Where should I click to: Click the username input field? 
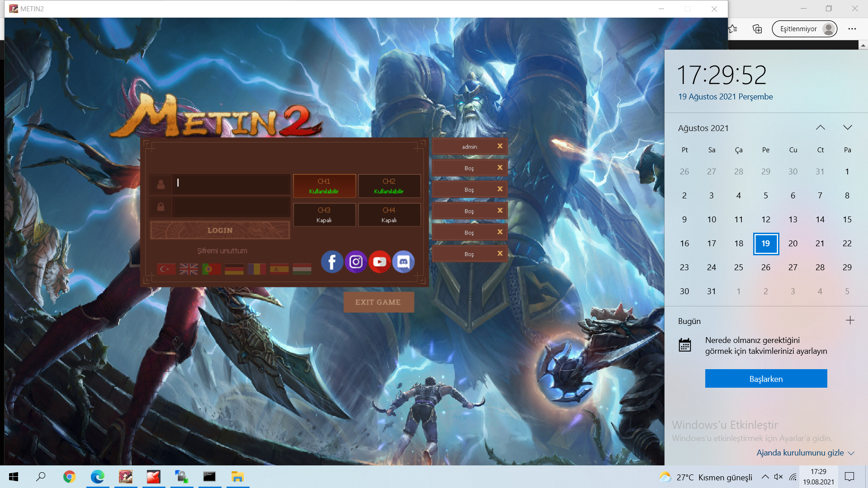pos(231,184)
